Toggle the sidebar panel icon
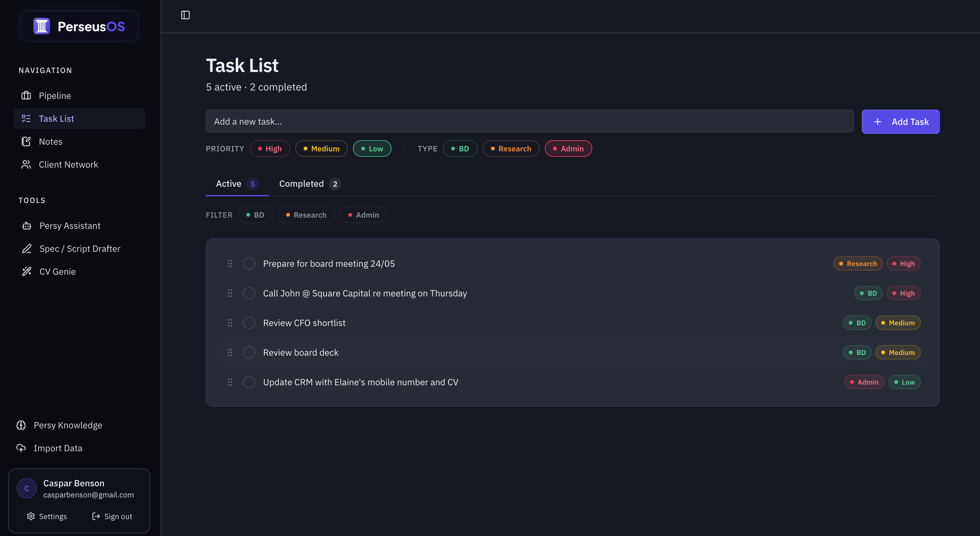This screenshot has width=980, height=536. click(185, 15)
